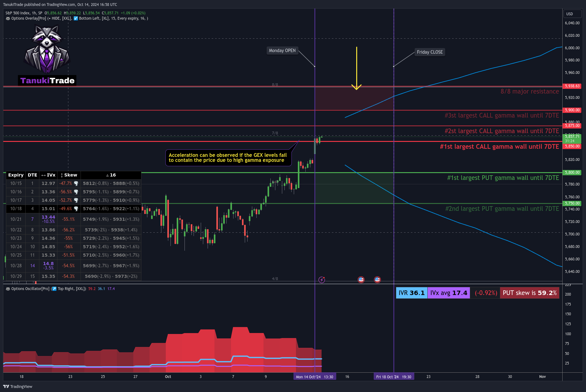
Task: Click the PUT skew is 59.2% badge
Action: (x=529, y=293)
